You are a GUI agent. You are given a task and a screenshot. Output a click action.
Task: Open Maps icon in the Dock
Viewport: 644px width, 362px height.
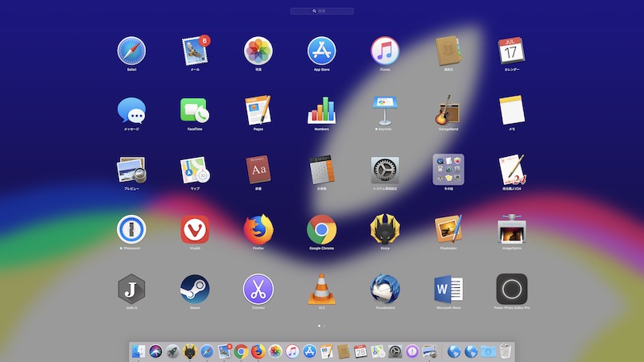(378, 352)
